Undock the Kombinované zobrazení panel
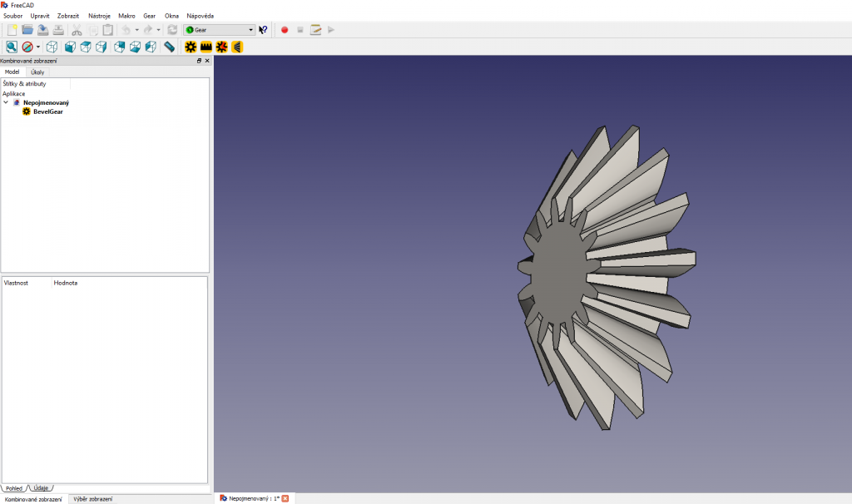Image resolution: width=852 pixels, height=504 pixels. click(199, 61)
